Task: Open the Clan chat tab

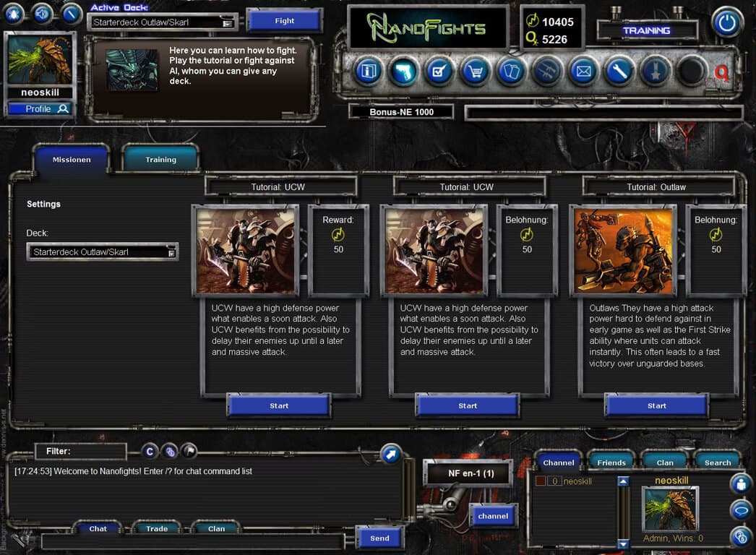Action: [217, 528]
